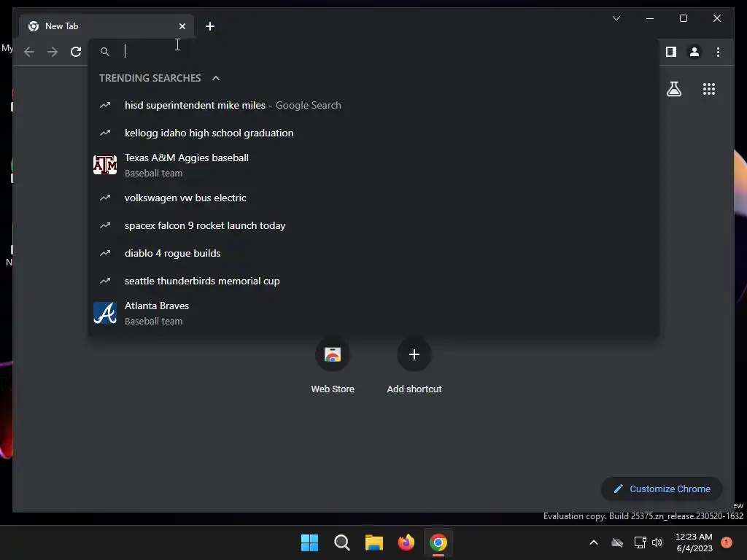The width and height of the screenshot is (747, 560).
Task: Click the Customize Chrome button
Action: (x=662, y=489)
